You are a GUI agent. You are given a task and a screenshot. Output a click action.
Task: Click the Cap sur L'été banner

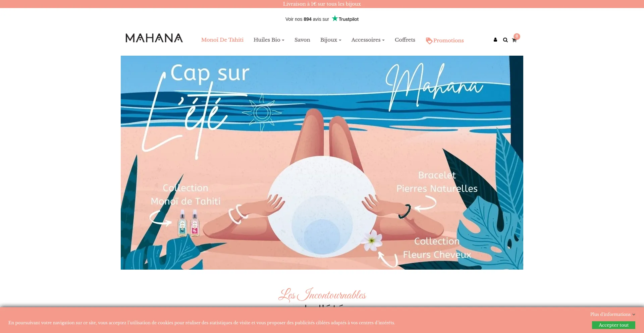point(322,163)
